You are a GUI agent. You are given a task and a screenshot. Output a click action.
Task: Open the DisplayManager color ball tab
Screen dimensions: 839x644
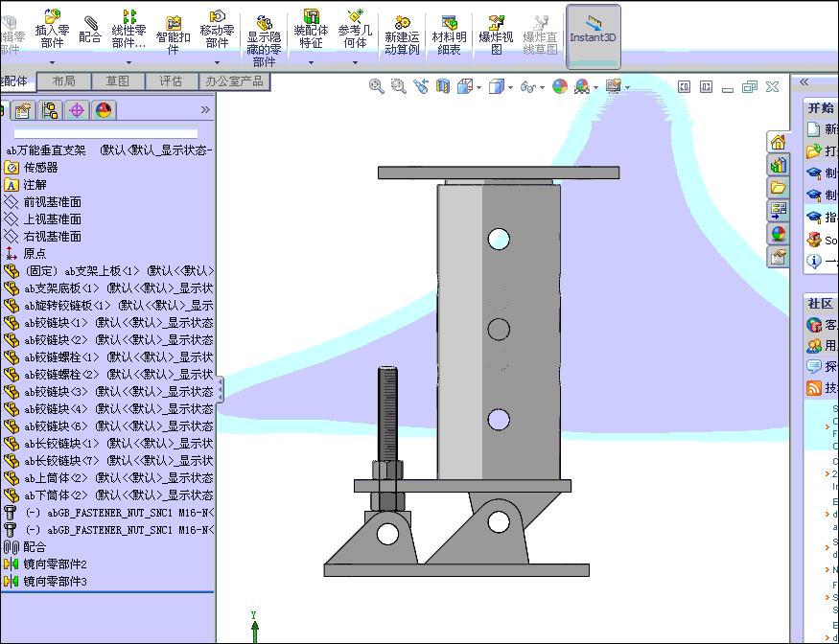104,110
